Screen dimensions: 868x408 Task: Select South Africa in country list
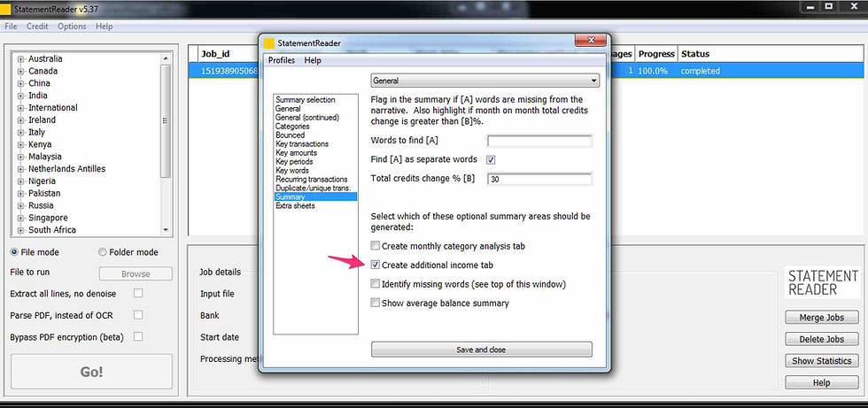pyautogui.click(x=52, y=230)
